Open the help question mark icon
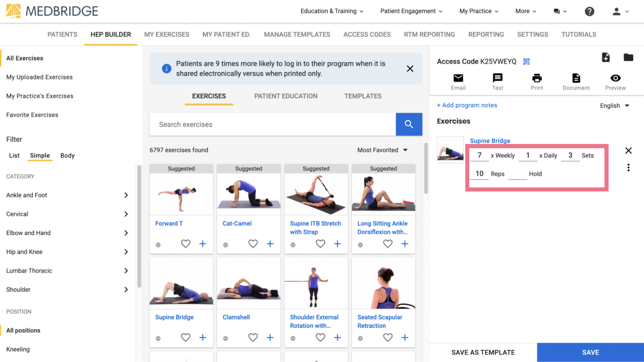 (589, 11)
